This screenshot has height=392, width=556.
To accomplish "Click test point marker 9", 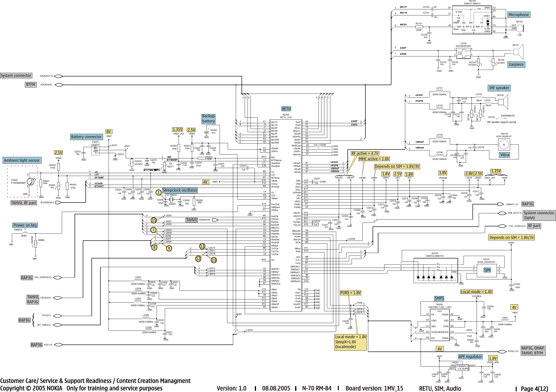I will pos(169,248).
